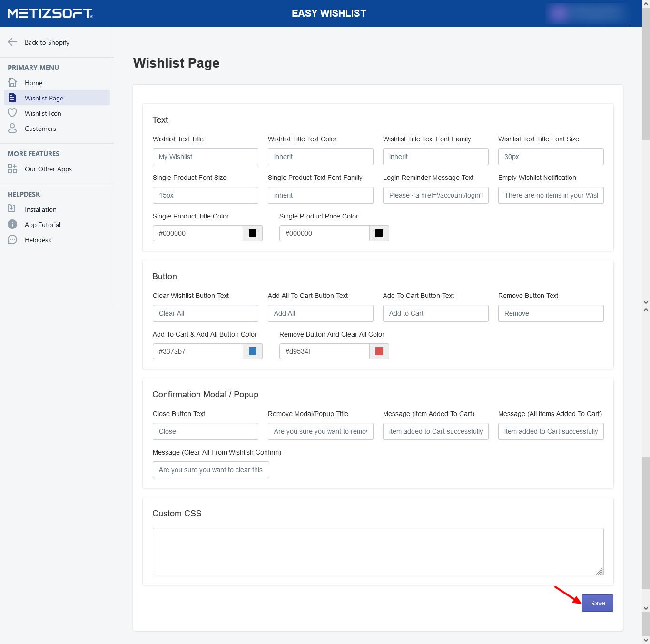Click the Close Button Text input field
650x644 pixels.
pos(205,431)
